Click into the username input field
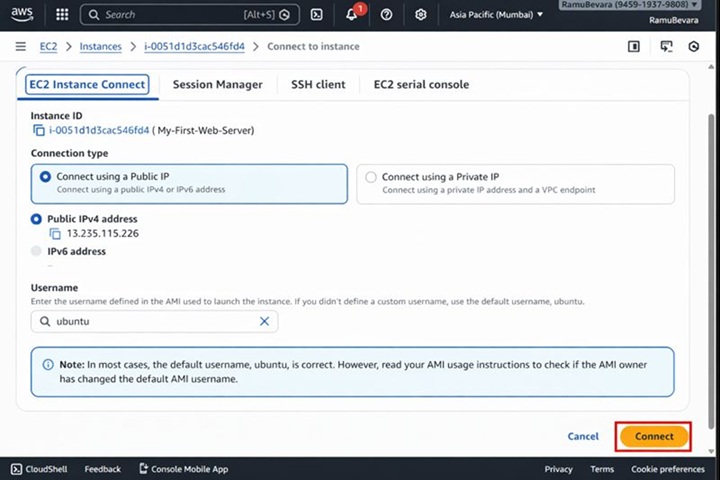The image size is (720, 480). (150, 321)
